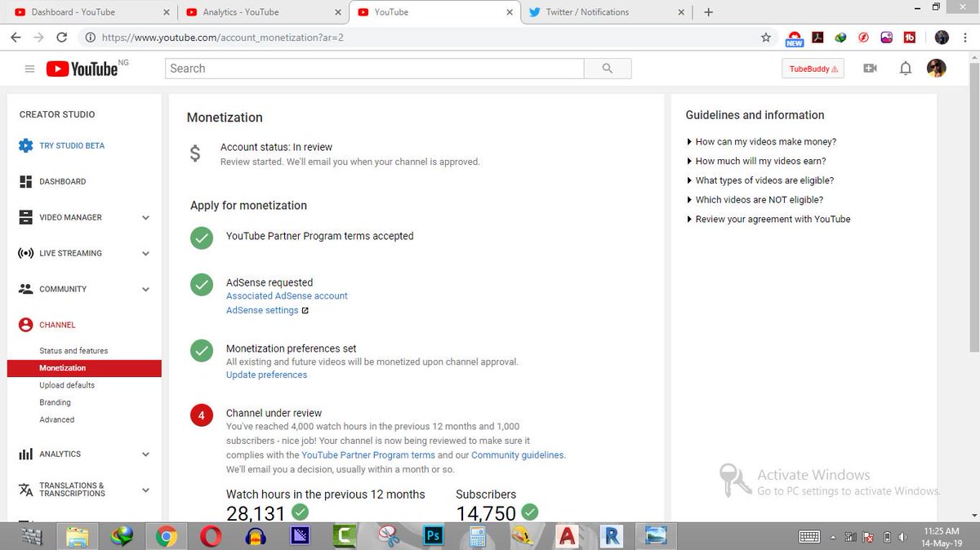Open the notifications bell

(905, 69)
